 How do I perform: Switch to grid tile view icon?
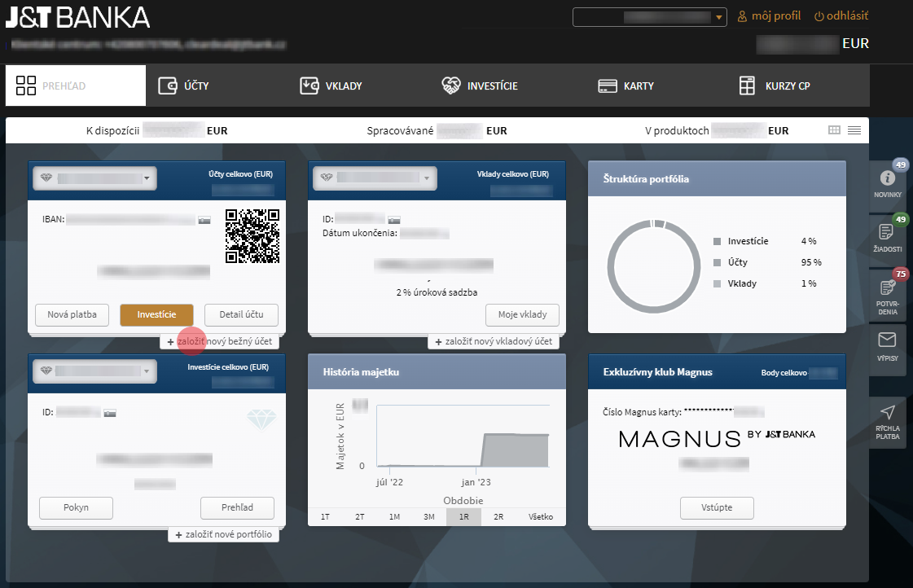tap(834, 130)
